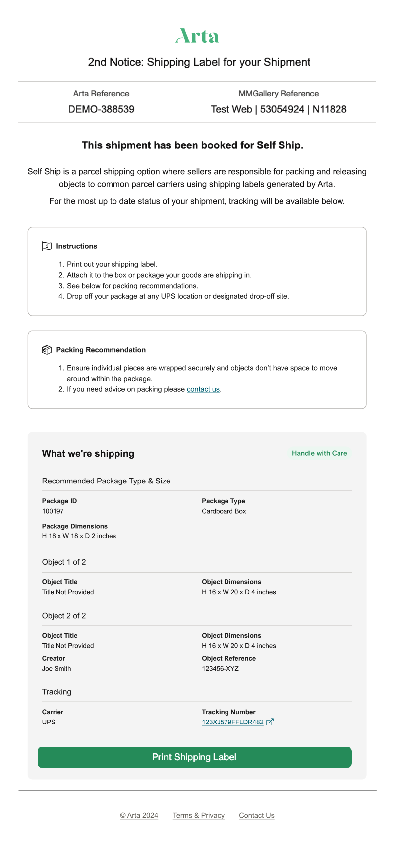Click the Object 2 of 2 section header
This screenshot has height=868, width=395.
(x=64, y=616)
